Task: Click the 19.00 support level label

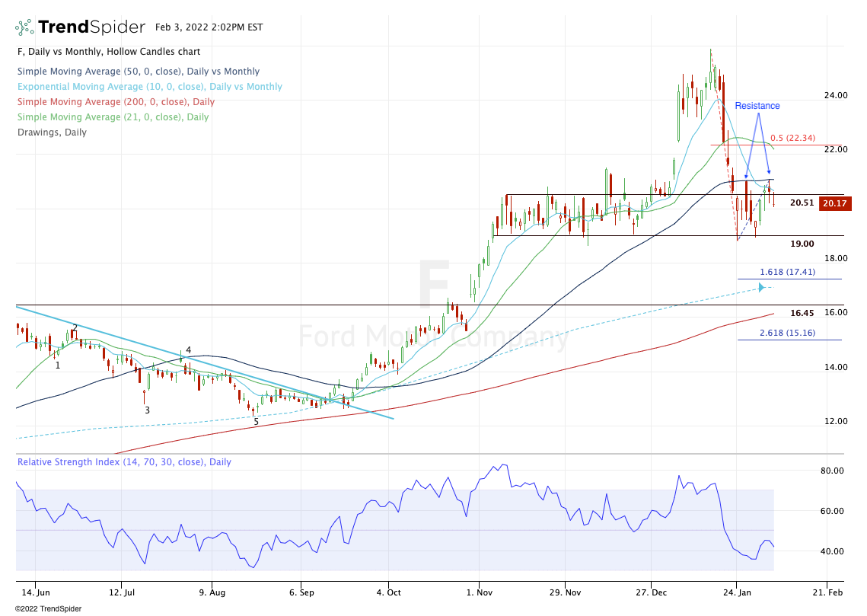Action: point(802,244)
